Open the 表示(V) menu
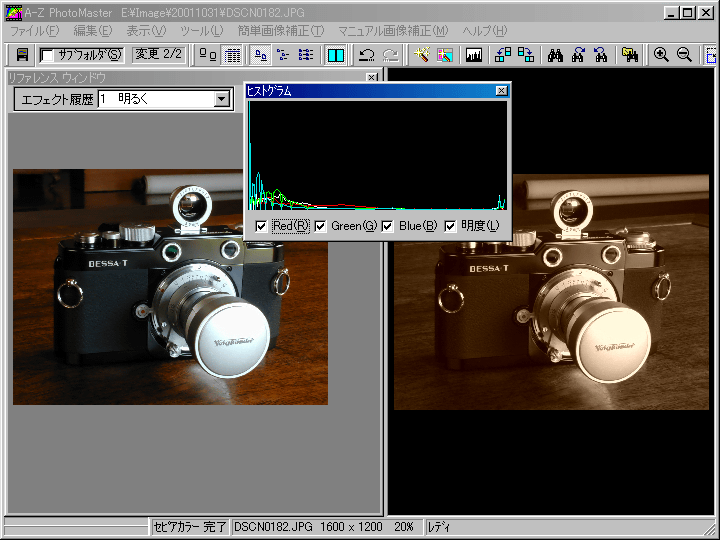This screenshot has height=540, width=720. coord(146,31)
